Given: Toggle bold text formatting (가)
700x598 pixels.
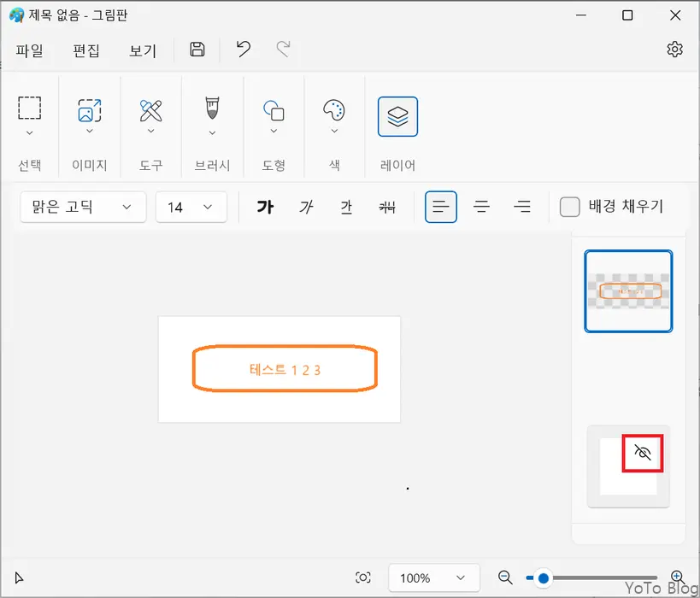Looking at the screenshot, I should point(265,206).
